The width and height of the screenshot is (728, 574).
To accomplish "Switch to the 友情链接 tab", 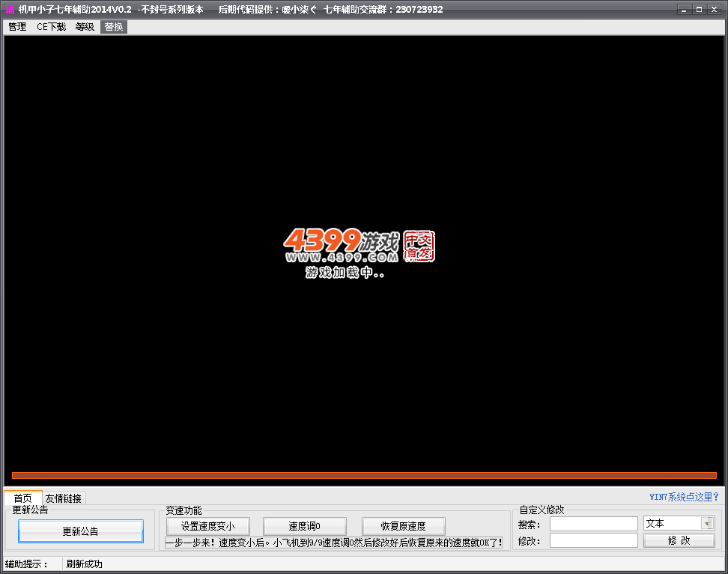I will pos(64,498).
